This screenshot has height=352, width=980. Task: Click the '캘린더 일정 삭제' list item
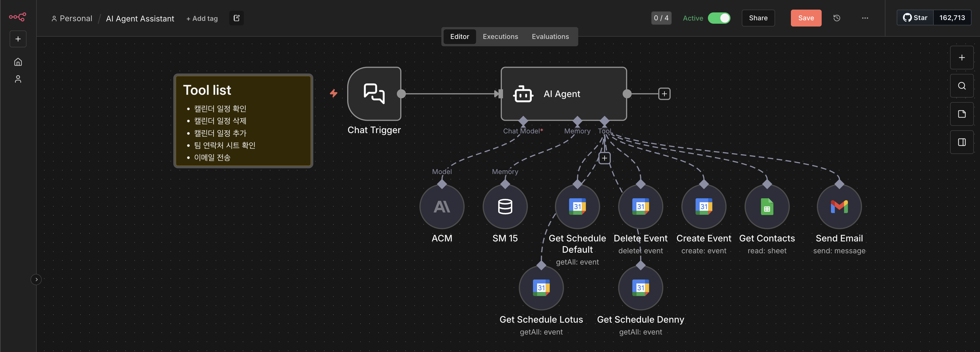tap(220, 121)
